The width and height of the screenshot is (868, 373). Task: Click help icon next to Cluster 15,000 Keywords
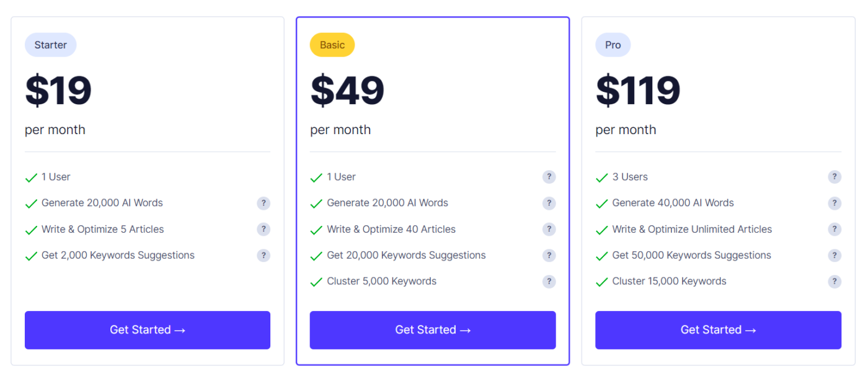pyautogui.click(x=835, y=281)
